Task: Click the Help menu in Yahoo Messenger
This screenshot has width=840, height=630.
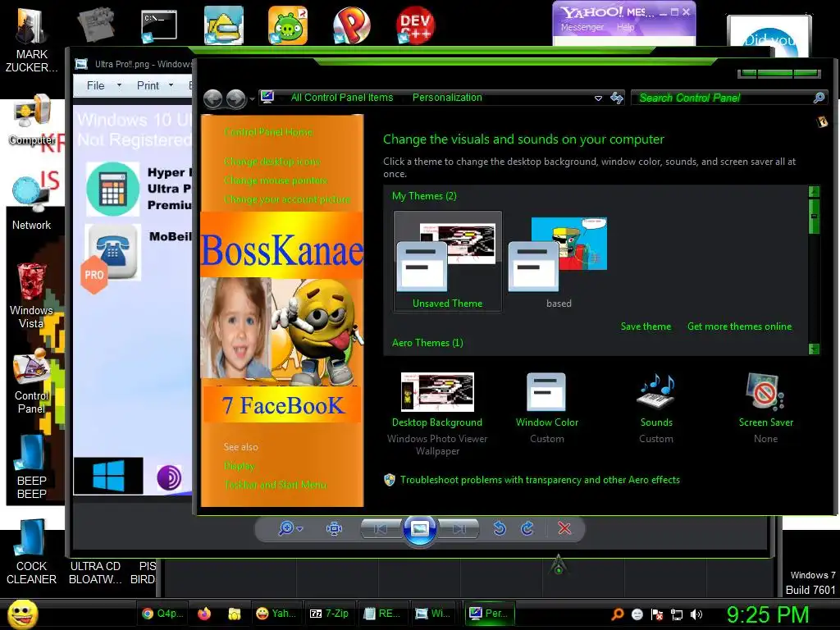Action: 625,27
